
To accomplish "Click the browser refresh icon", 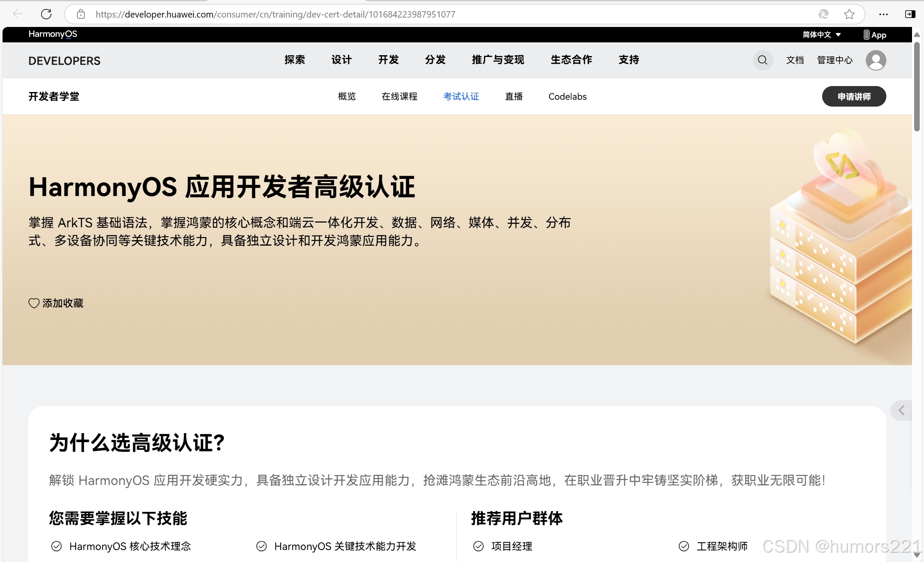I will coord(46,14).
